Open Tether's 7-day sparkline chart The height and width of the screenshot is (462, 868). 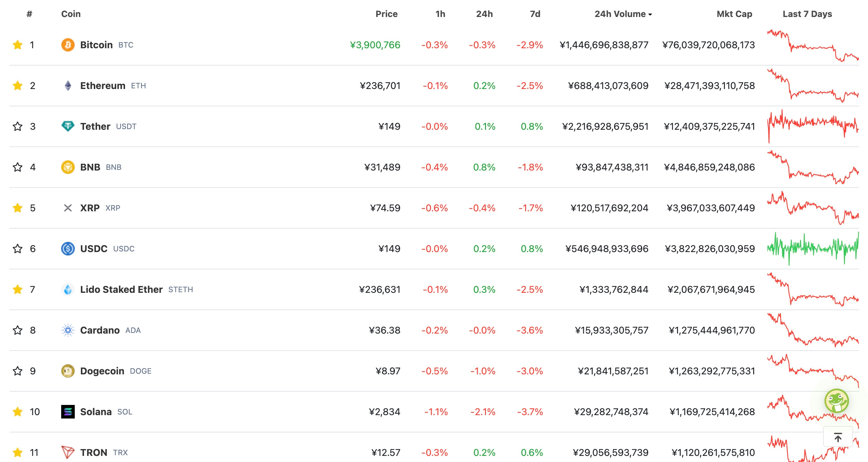click(x=813, y=126)
